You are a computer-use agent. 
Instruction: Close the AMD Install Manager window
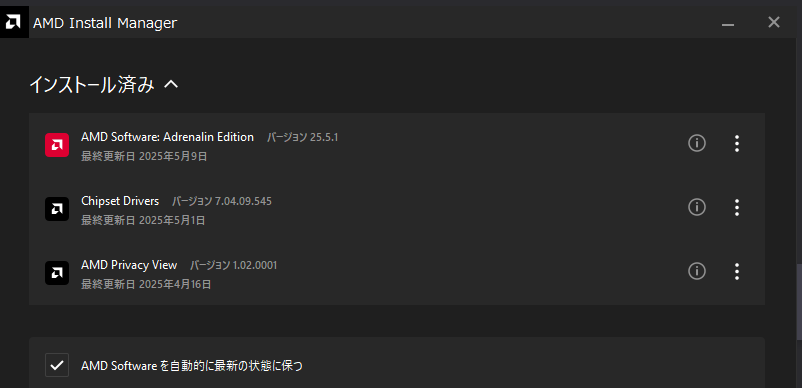pos(774,22)
